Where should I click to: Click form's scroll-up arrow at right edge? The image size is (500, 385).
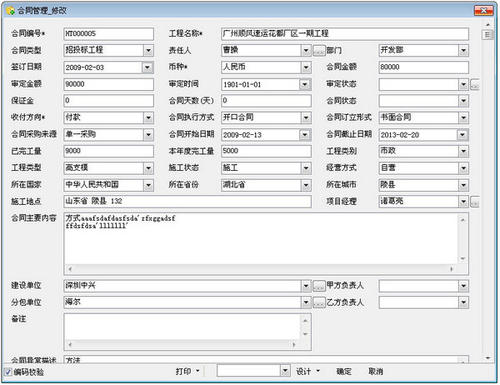(x=488, y=25)
